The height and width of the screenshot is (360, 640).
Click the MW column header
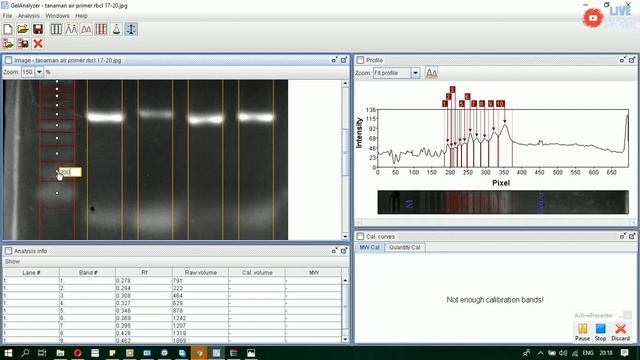(313, 272)
